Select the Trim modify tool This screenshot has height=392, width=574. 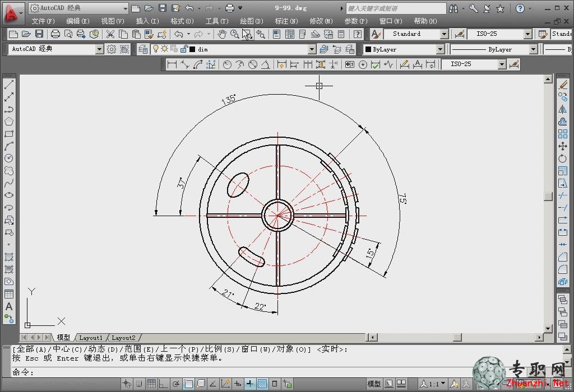click(563, 195)
